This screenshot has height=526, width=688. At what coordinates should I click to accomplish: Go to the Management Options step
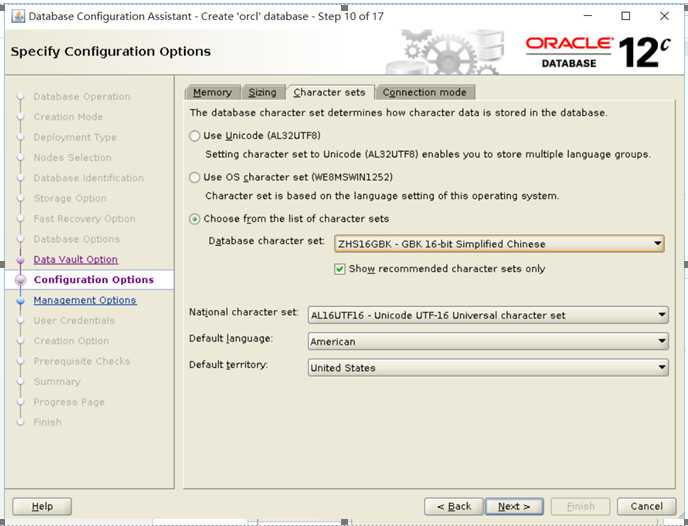click(85, 301)
